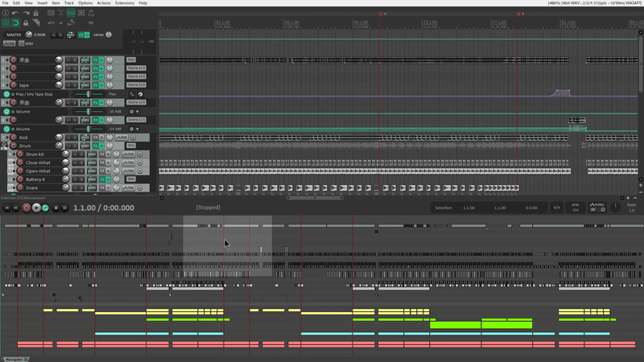Toggle the transport repeat loop button

(46, 208)
